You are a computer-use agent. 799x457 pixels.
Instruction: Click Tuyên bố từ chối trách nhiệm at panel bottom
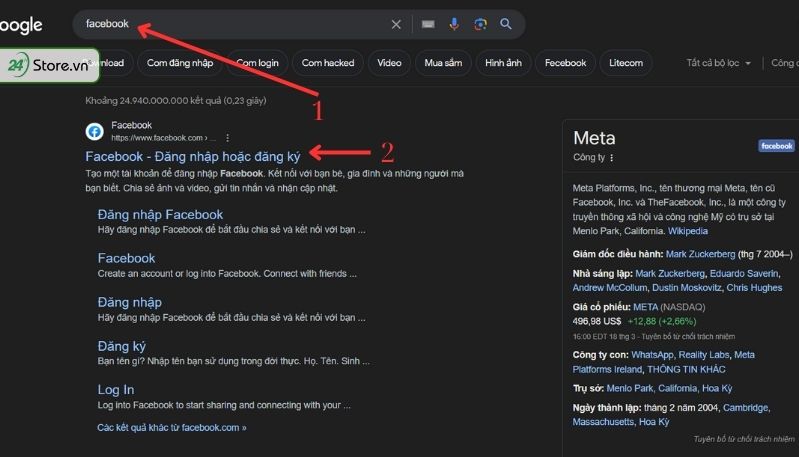[743, 439]
